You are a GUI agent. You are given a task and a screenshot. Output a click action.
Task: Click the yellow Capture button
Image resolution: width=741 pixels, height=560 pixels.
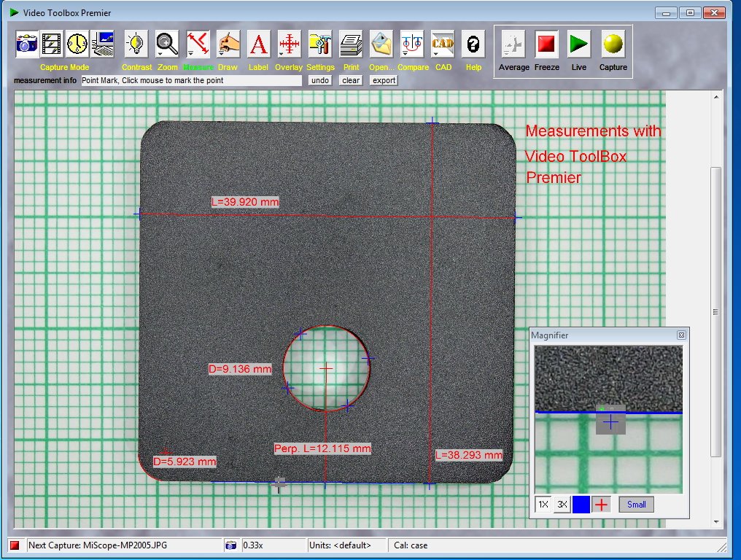pos(613,45)
